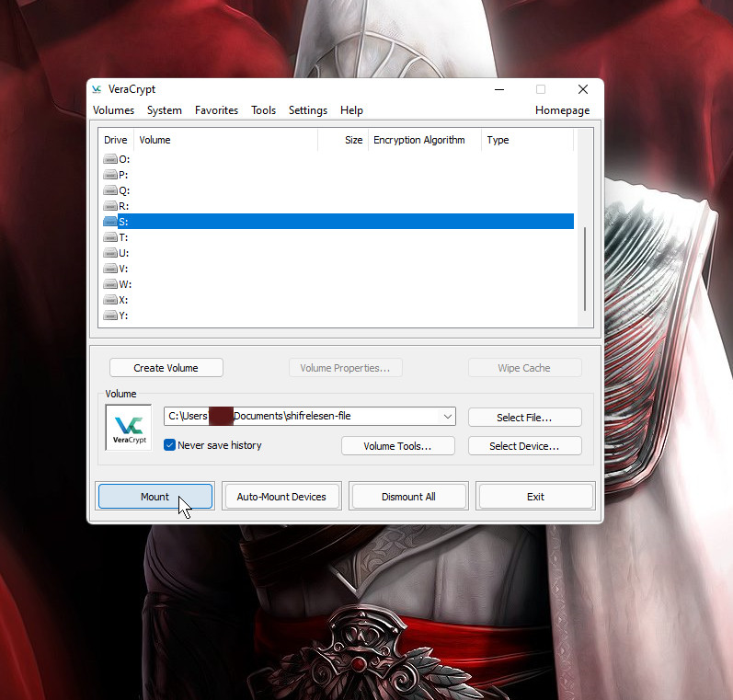733x700 pixels.
Task: Open the Help menu
Action: (x=351, y=110)
